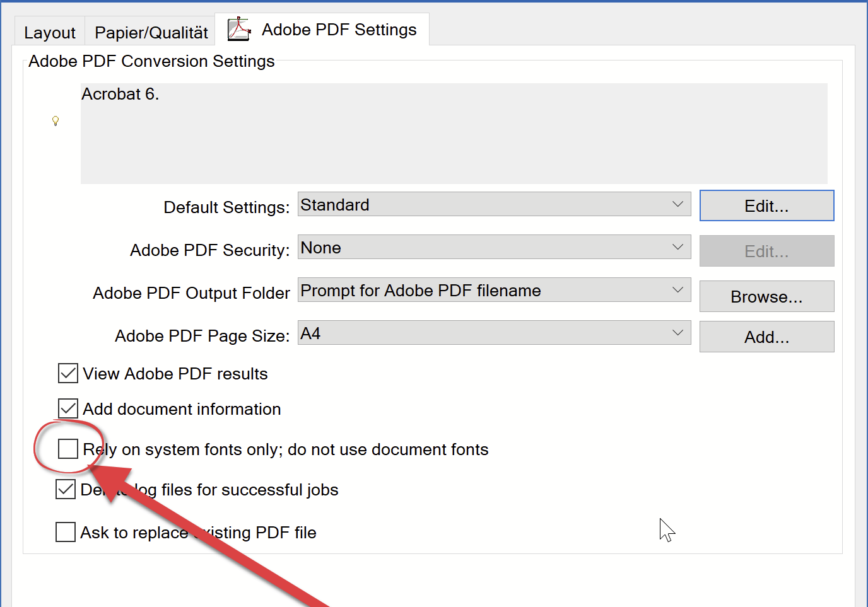This screenshot has width=868, height=607.
Task: Enable Ask to replace existing PDF file
Action: tap(66, 532)
